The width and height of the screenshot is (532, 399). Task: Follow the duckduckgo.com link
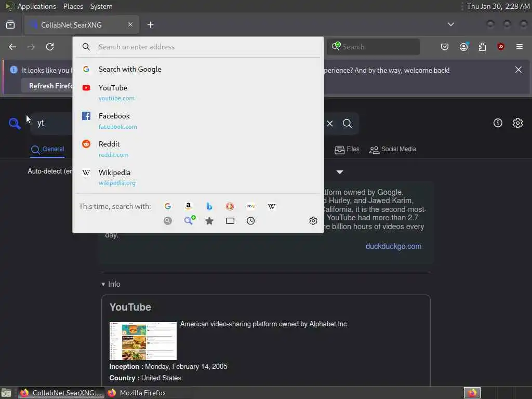tap(393, 246)
